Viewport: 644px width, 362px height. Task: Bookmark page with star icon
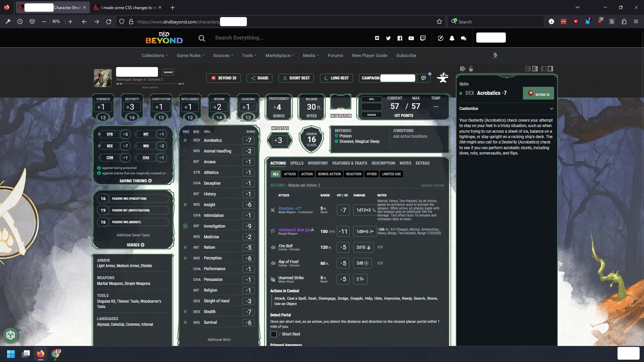pyautogui.click(x=439, y=22)
